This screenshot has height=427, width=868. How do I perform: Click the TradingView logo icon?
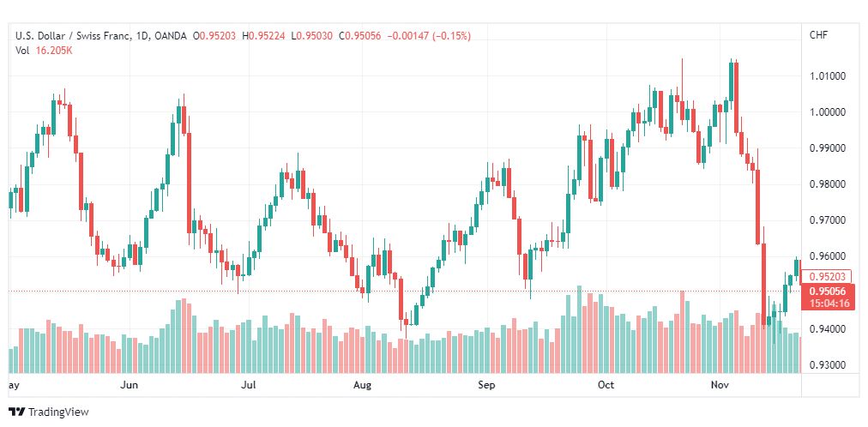[x=17, y=412]
